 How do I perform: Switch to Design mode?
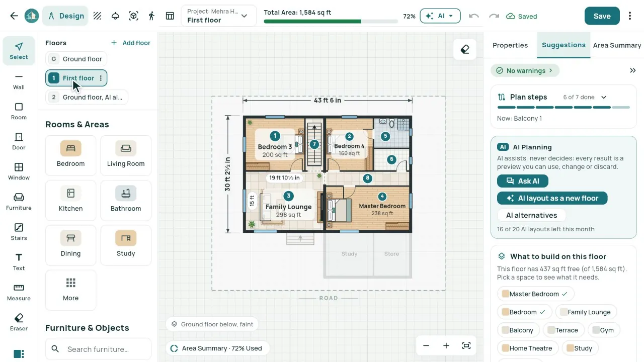[65, 16]
